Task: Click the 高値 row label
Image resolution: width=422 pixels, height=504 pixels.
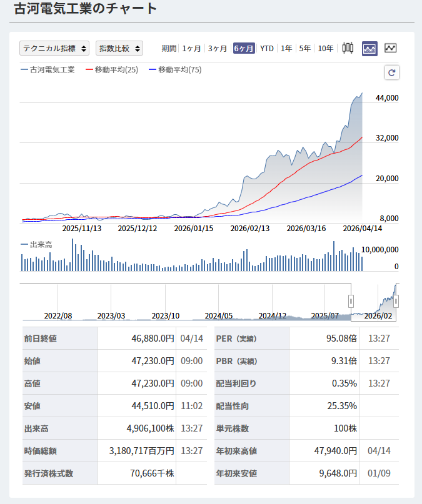Action: (32, 383)
